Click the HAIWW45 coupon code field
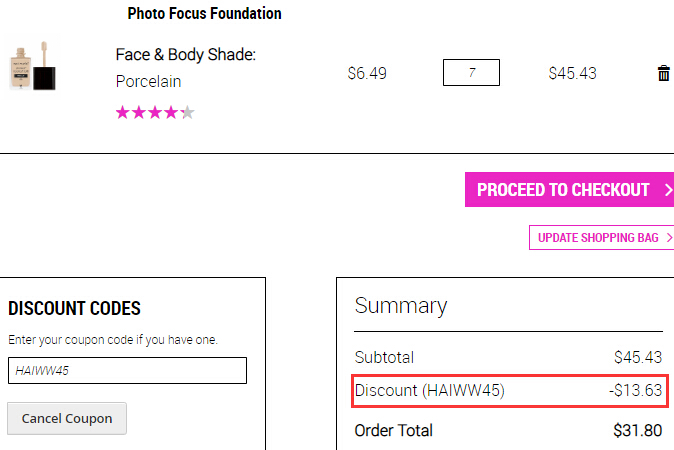 127,370
